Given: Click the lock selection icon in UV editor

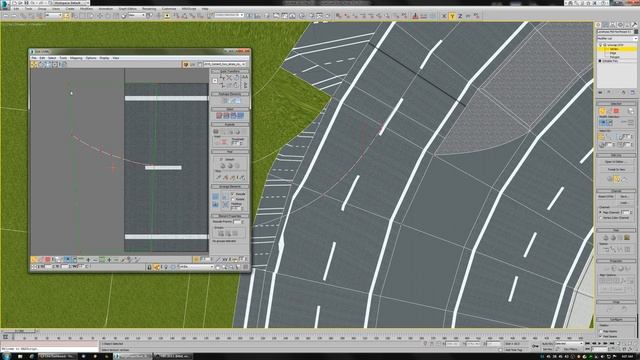Looking at the screenshot, I should coord(149,267).
